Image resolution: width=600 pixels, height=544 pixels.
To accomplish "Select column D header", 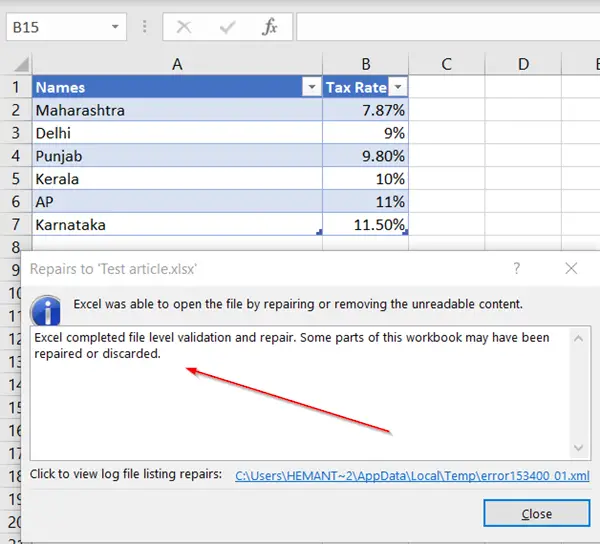I will point(523,64).
